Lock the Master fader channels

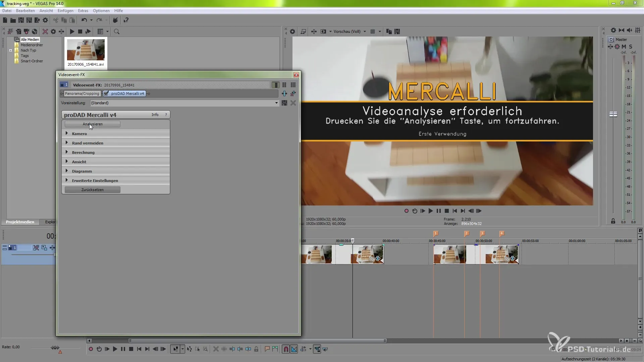(613, 221)
